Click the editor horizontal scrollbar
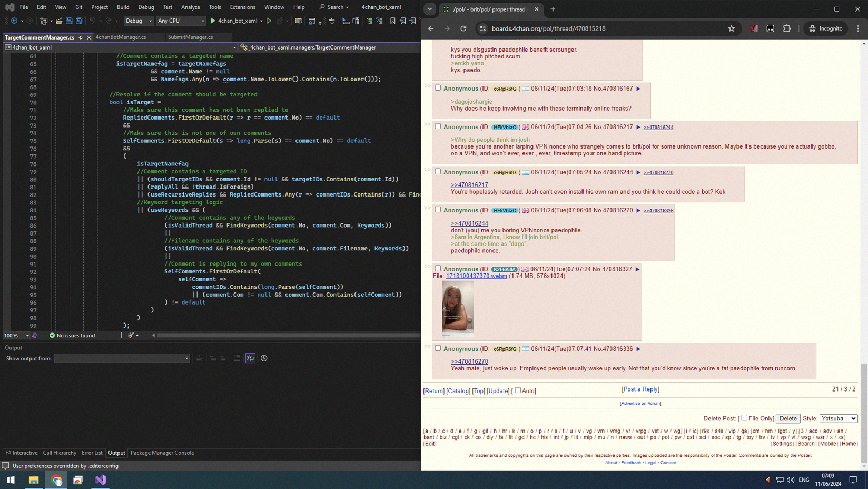The image size is (868, 489). 288,335
